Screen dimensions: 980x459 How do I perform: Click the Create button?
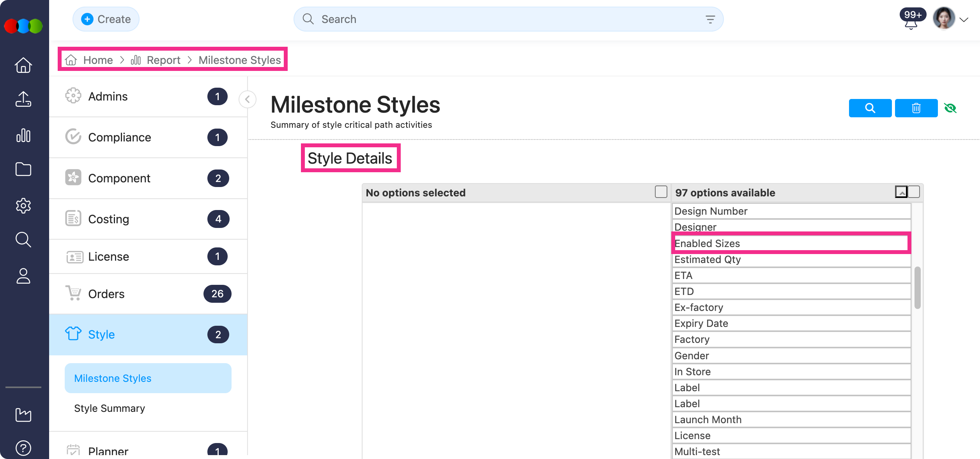point(106,19)
